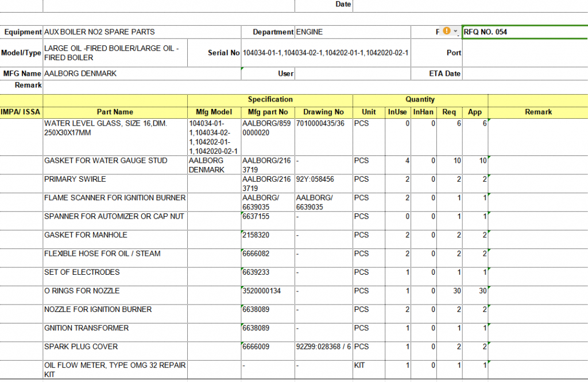Click the SPARK PLUG COVER row name
Image resolution: width=588 pixels, height=382 pixels.
(x=115, y=347)
